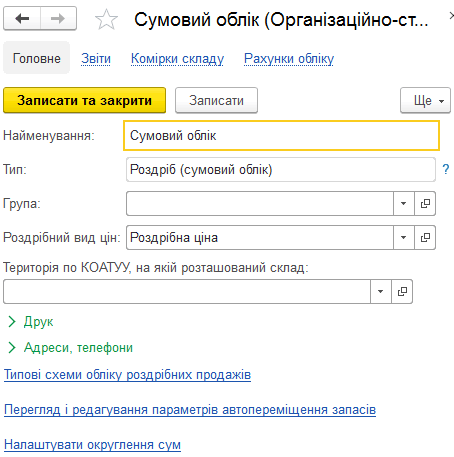Add form to favorites with star icon
This screenshot has width=454, height=457.
pyautogui.click(x=106, y=19)
